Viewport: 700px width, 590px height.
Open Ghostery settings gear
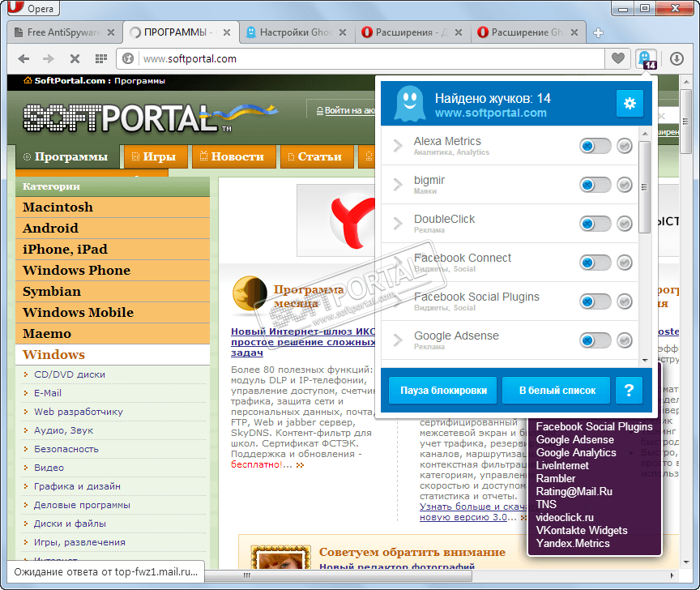click(630, 104)
